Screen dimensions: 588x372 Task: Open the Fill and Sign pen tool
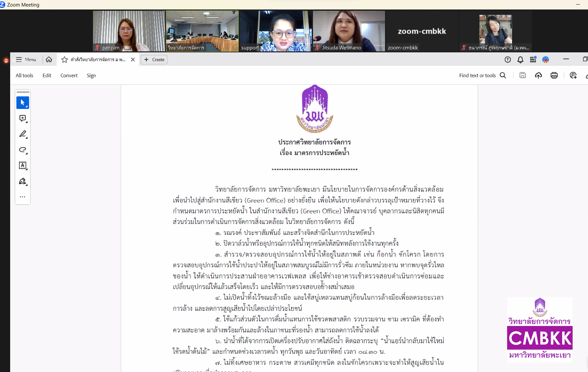(23, 181)
